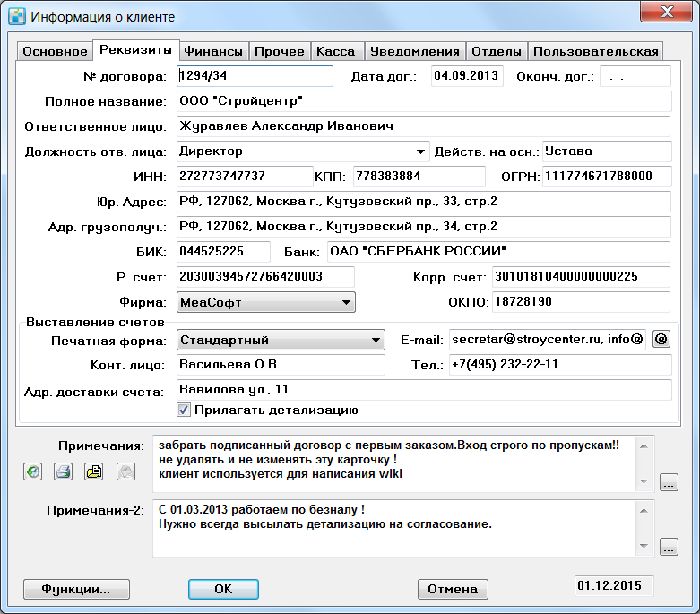
Task: Open the ellipsis button beside Примечания-2 field
Action: click(x=669, y=547)
